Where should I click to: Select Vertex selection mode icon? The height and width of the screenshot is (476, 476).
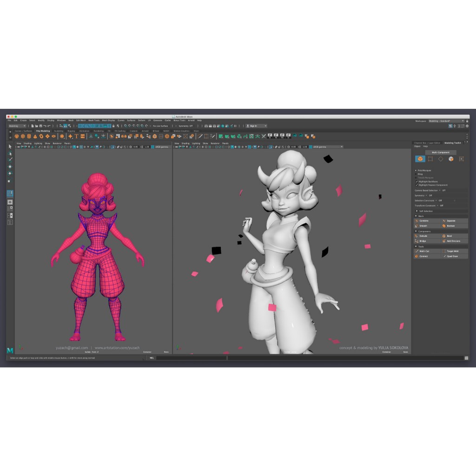tap(430, 159)
